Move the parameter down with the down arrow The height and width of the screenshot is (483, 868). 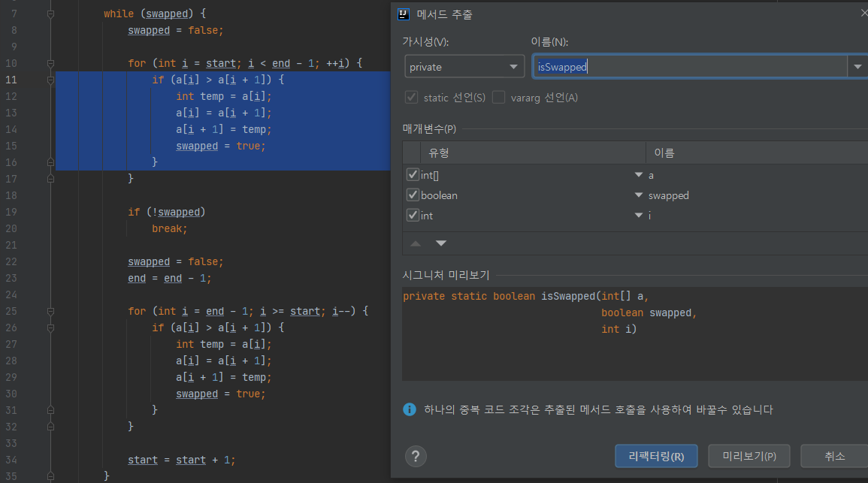pyautogui.click(x=441, y=243)
